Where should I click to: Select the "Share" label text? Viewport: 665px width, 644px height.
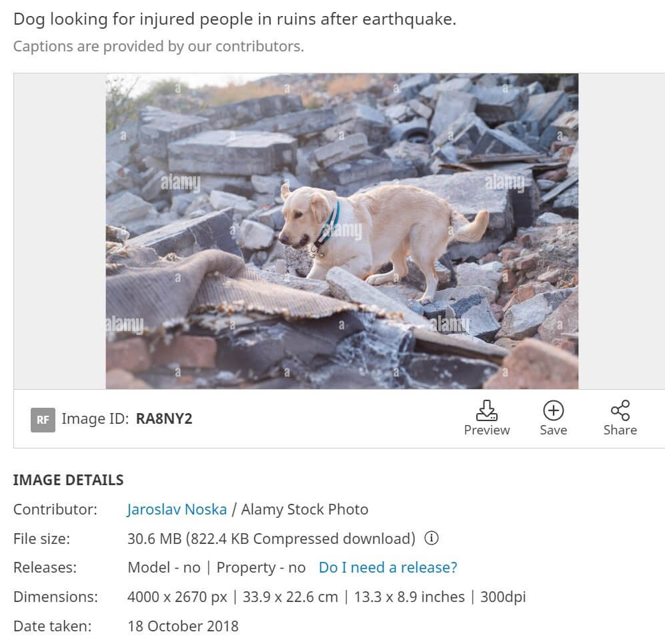[x=620, y=430]
